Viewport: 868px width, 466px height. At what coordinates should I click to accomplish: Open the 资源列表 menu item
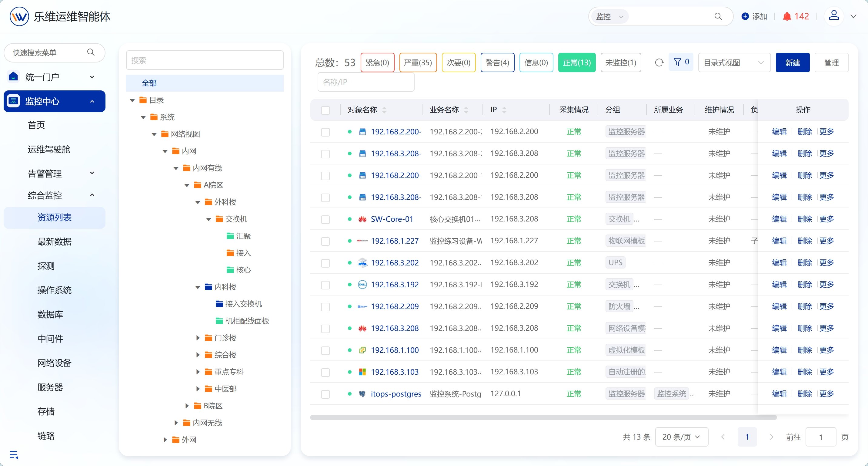point(54,218)
